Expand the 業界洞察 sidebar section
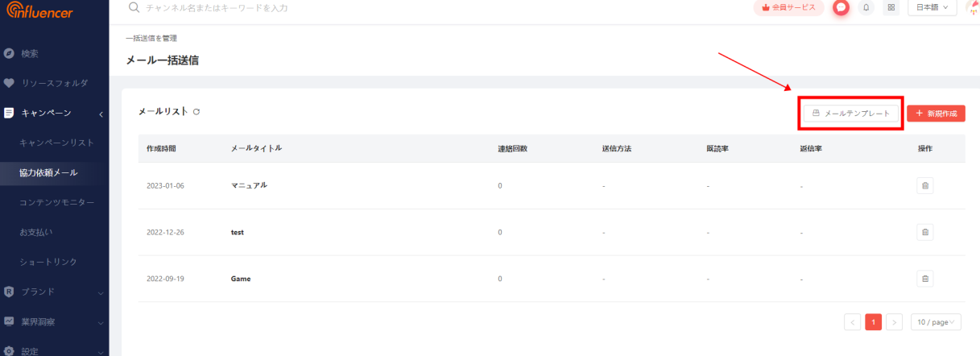Screen dimensions: 980x356 [x=54, y=321]
